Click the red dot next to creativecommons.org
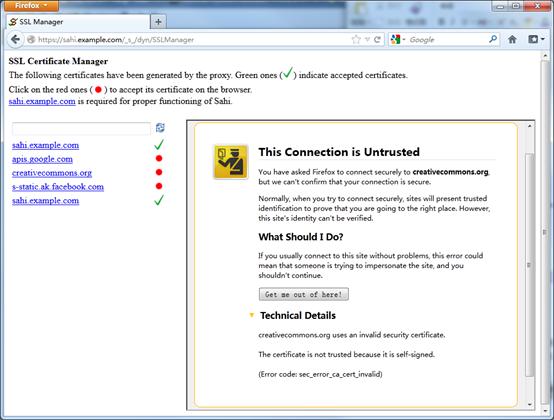Screen dimensions: 554x420 (x=159, y=172)
